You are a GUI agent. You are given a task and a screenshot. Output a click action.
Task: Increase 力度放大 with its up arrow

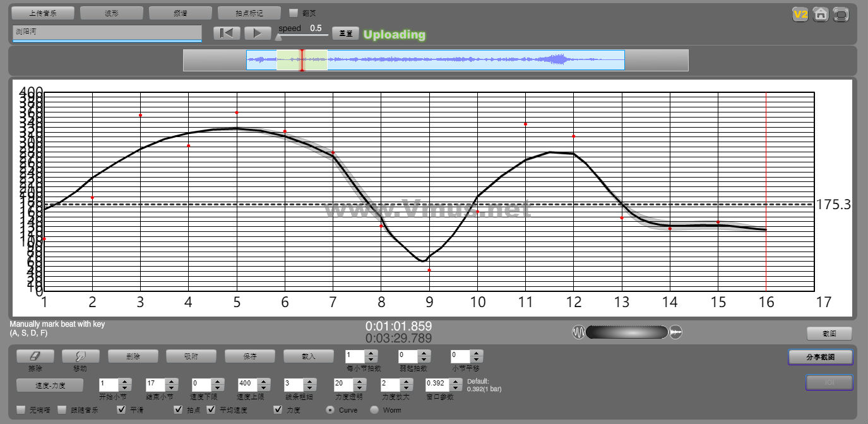pos(407,381)
